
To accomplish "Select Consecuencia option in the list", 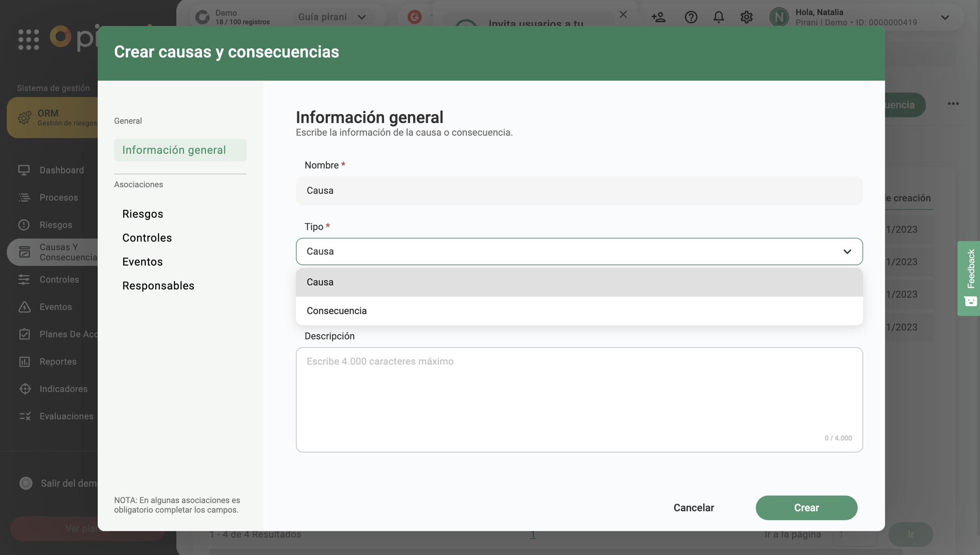I will click(337, 311).
